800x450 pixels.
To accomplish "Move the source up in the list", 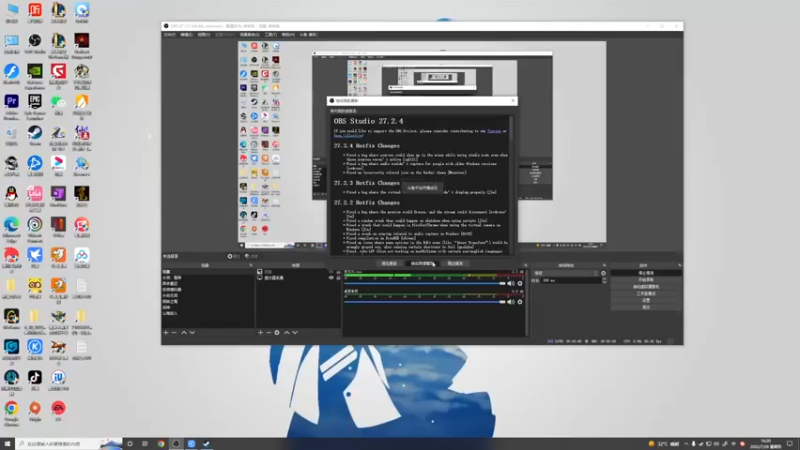I will [287, 333].
